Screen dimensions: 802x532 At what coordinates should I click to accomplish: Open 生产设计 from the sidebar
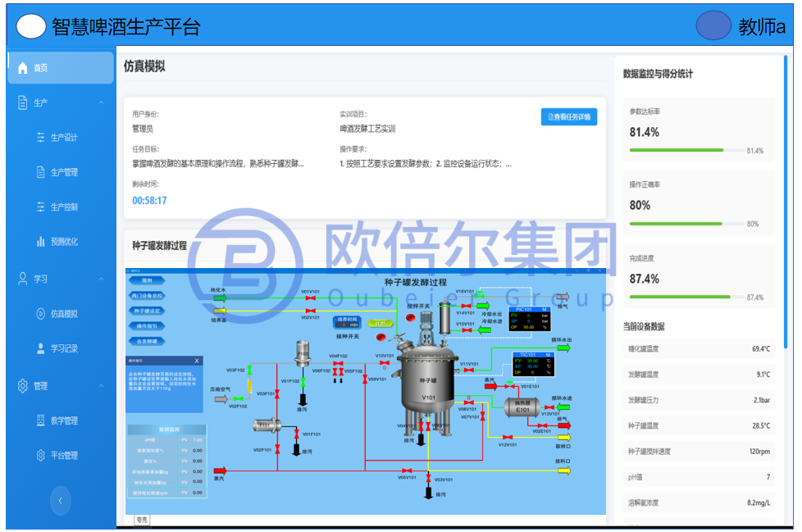click(x=64, y=138)
